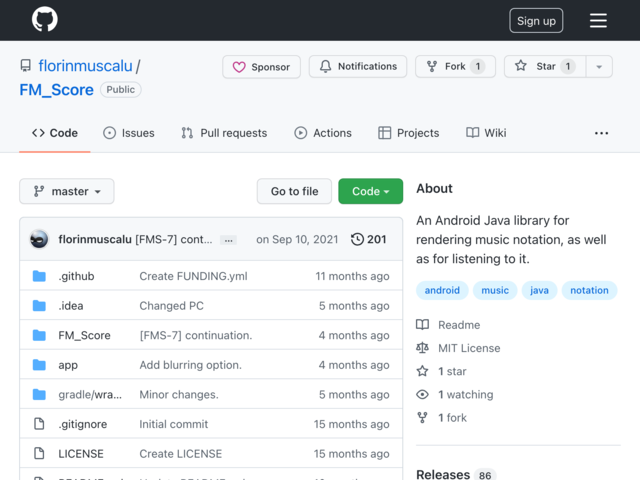Expand the Star lists dropdown arrow
Image resolution: width=640 pixels, height=480 pixels.
coord(599,67)
